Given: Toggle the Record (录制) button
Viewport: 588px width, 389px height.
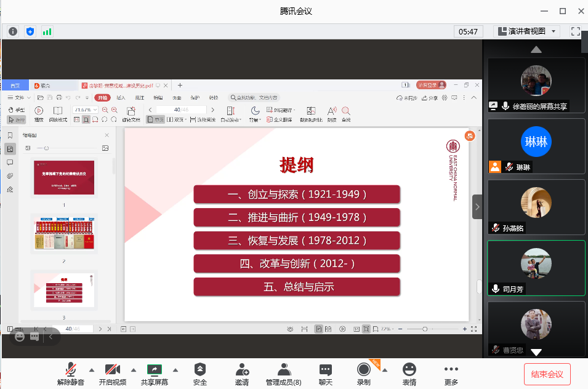Looking at the screenshot, I should click(364, 373).
